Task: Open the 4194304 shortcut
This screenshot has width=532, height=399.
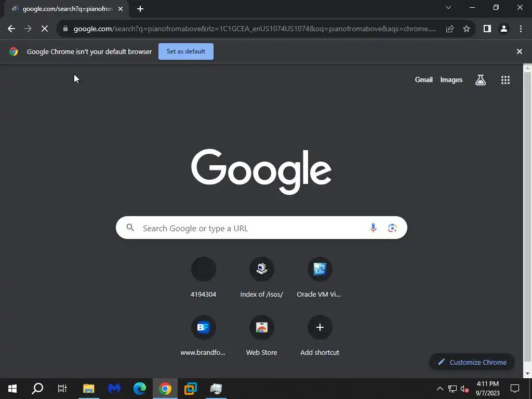Action: click(x=203, y=278)
